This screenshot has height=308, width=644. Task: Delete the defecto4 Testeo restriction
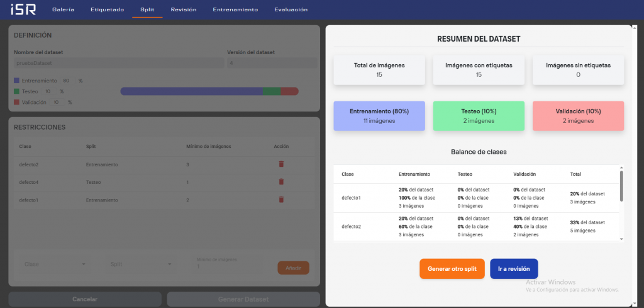pos(281,181)
